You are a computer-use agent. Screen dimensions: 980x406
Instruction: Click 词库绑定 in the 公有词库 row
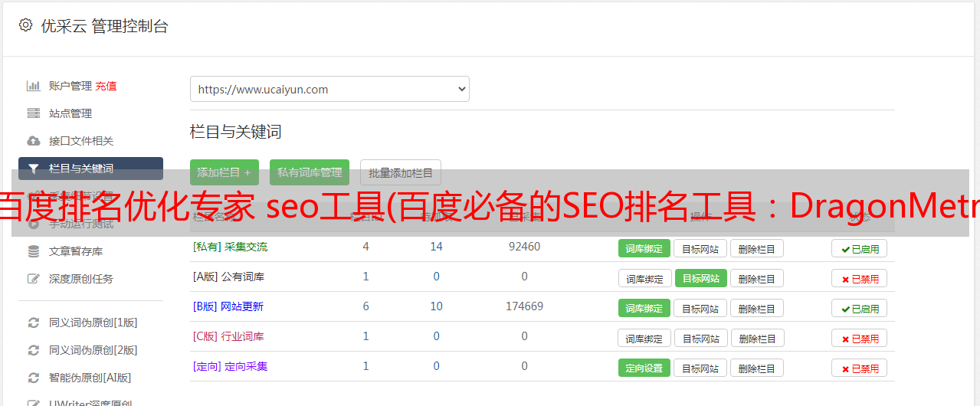(644, 278)
